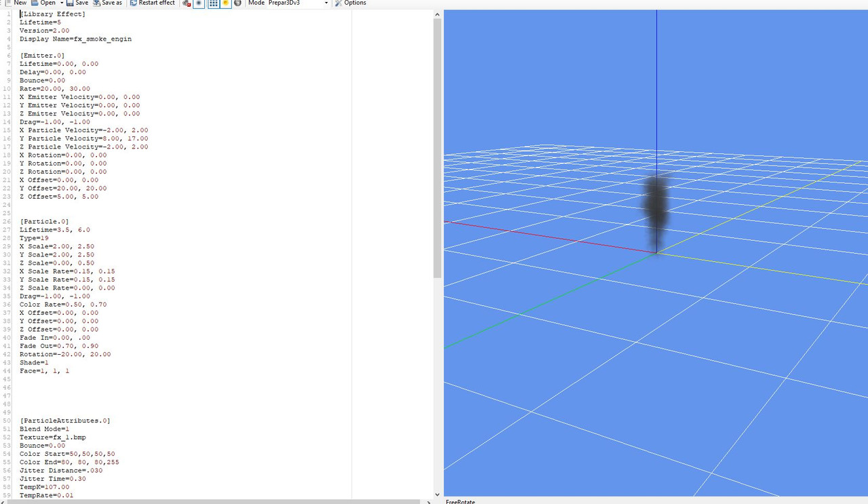The image size is (868, 504).
Task: Click the X Scale Rate=0.15, 0.15 line
Action: [67, 271]
